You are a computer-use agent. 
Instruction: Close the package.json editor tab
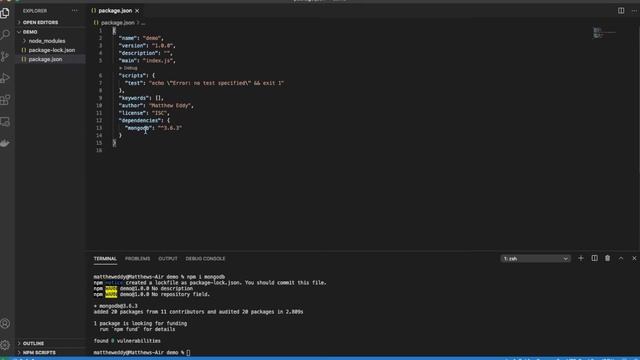pyautogui.click(x=137, y=11)
